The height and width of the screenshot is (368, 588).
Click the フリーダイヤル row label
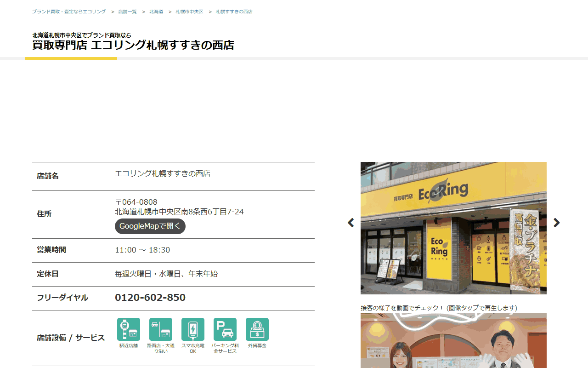62,298
